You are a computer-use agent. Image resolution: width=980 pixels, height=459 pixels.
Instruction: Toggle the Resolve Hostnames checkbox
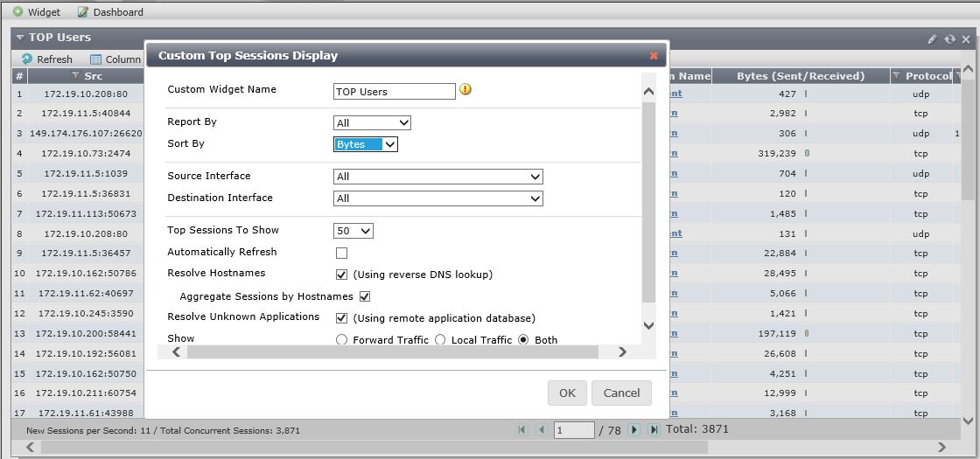(x=341, y=275)
